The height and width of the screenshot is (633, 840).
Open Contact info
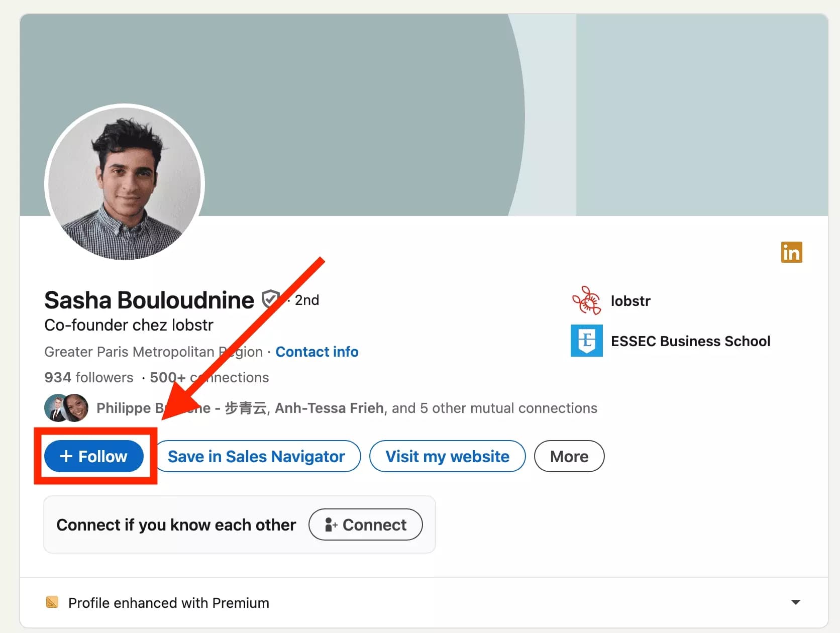pyautogui.click(x=317, y=352)
